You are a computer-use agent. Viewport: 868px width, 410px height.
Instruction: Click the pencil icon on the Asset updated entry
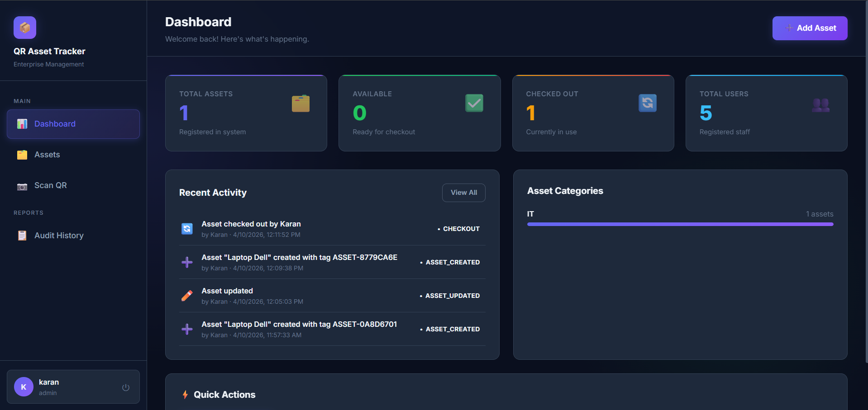[187, 295]
